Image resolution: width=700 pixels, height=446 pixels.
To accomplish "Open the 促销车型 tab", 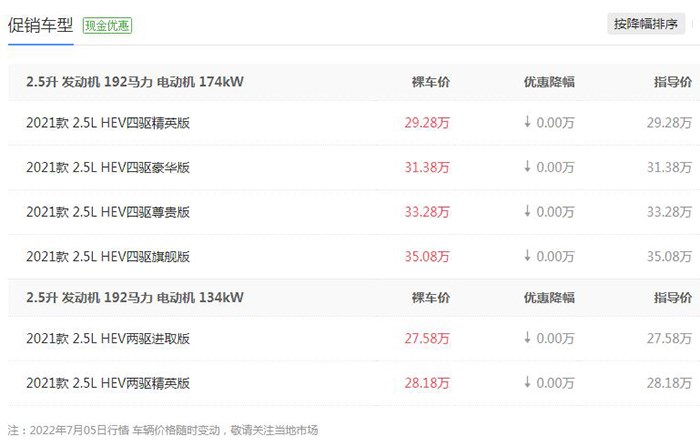I will [x=40, y=25].
